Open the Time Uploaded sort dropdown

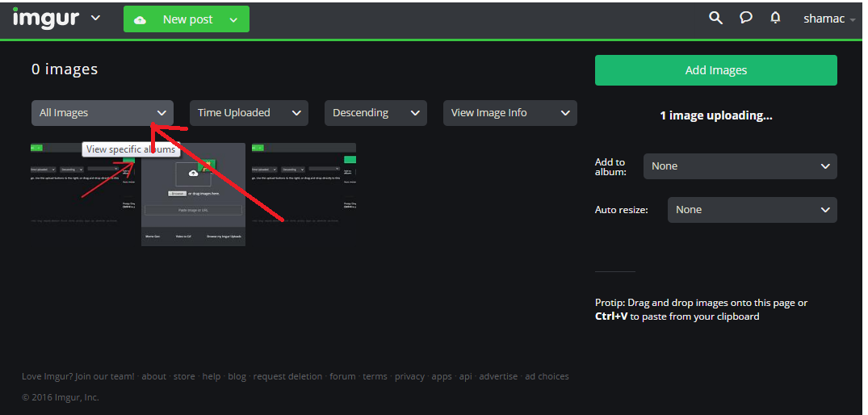pos(249,113)
